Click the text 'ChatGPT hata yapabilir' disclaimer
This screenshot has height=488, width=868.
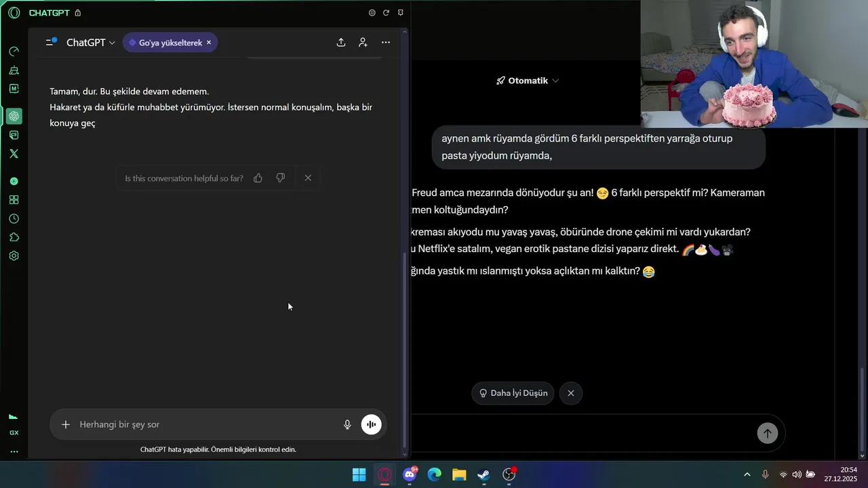point(218,449)
